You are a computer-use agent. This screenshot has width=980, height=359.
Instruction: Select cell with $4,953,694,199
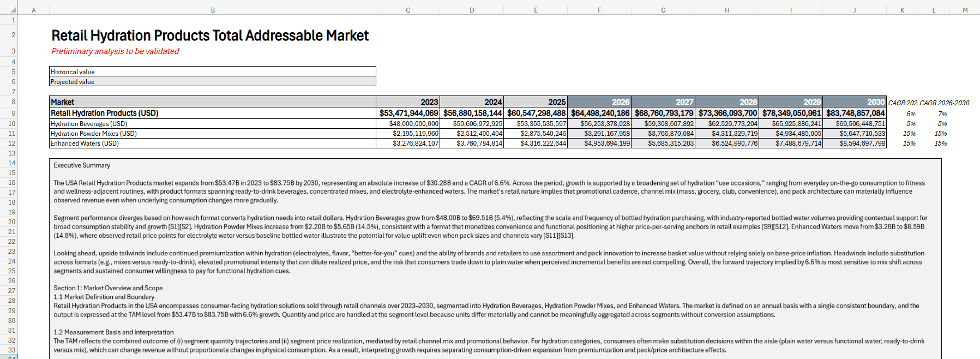click(x=599, y=143)
